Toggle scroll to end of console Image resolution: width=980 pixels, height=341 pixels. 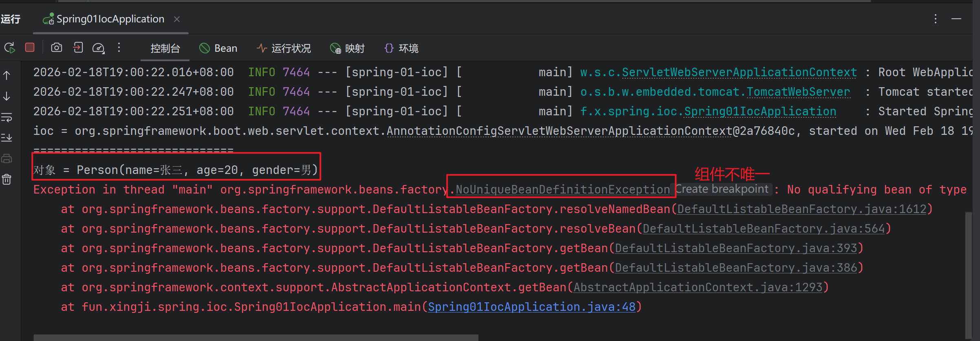7,138
